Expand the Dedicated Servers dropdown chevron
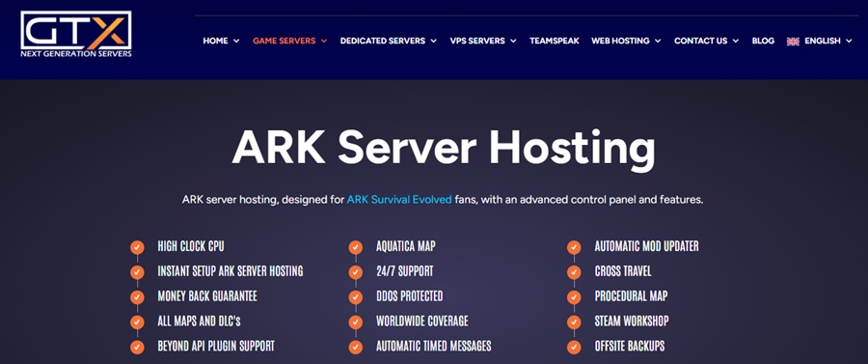The image size is (868, 364). coord(433,41)
